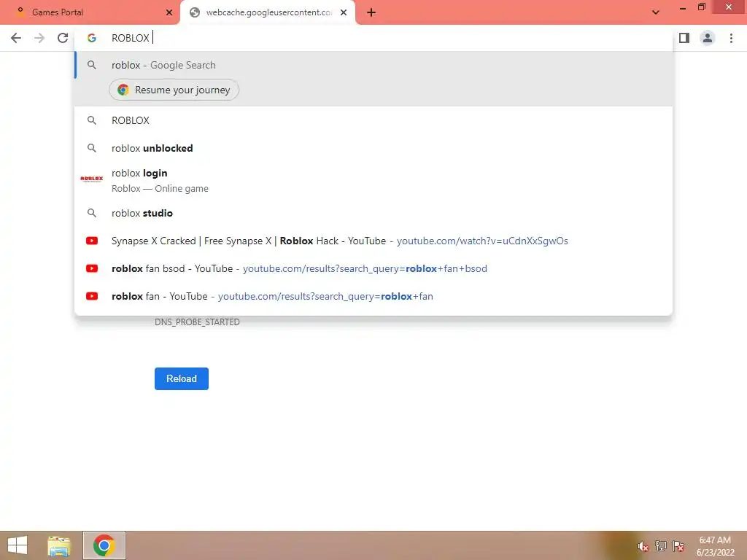Open the 'roblox fan bsod - YouTube' suggestion

pyautogui.click(x=373, y=268)
